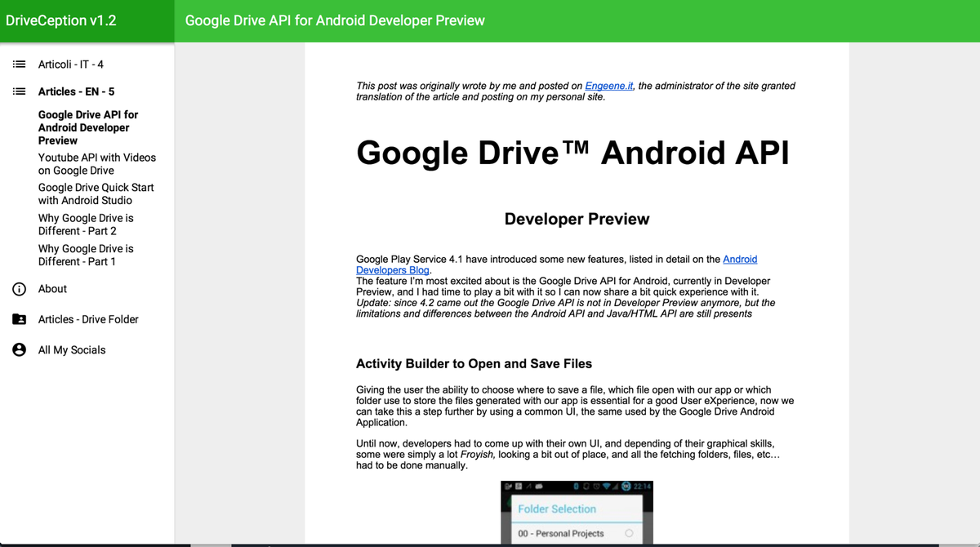980x547 pixels.
Task: Follow the Android Developers Blog link
Action: coord(557,265)
